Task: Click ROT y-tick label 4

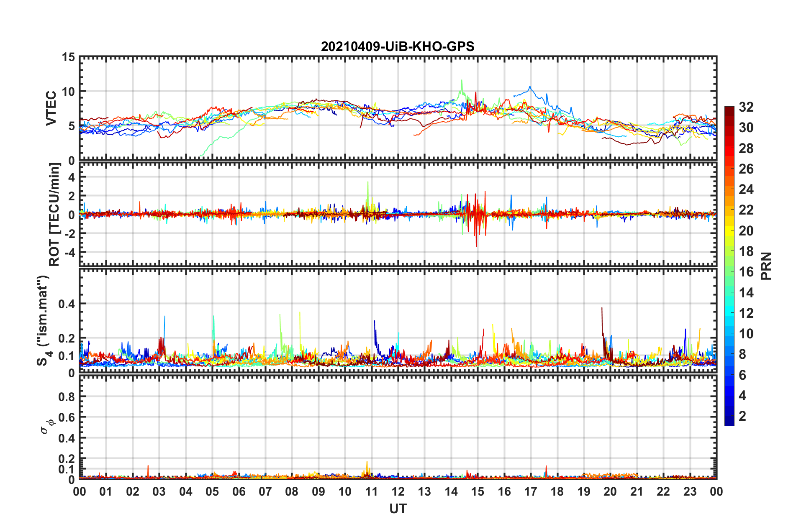Action: (72, 177)
